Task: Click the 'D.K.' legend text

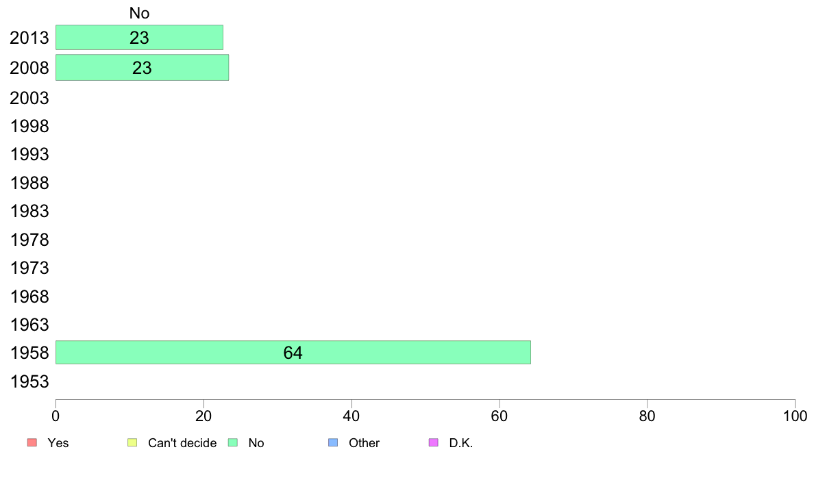Action: (x=461, y=443)
